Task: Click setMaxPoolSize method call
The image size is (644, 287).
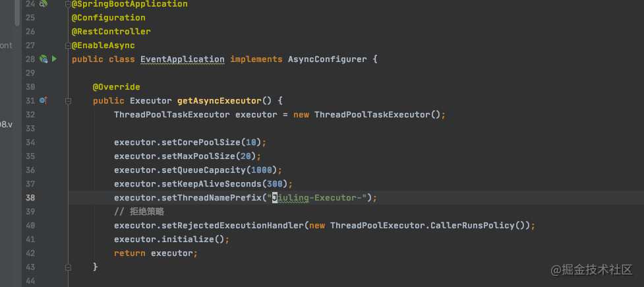Action: [198, 156]
